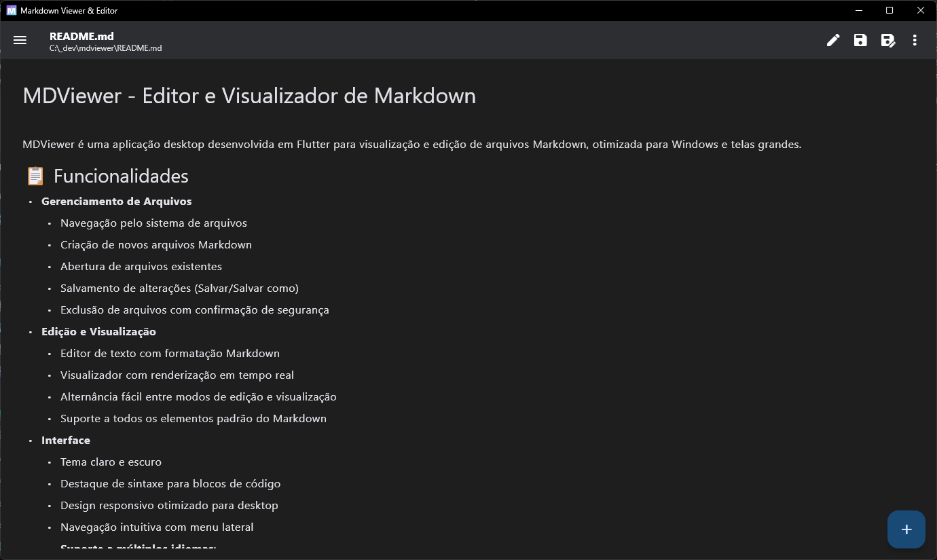Click Suporte a todos os elementos padrão line

click(194, 419)
